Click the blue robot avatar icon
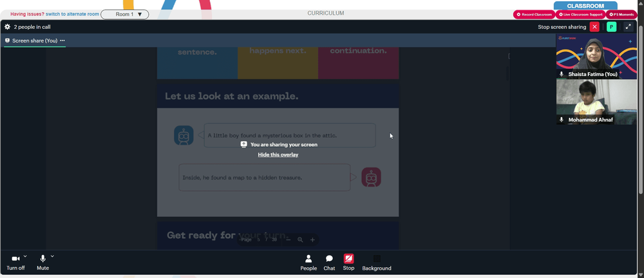This screenshot has width=644, height=278. point(184,136)
